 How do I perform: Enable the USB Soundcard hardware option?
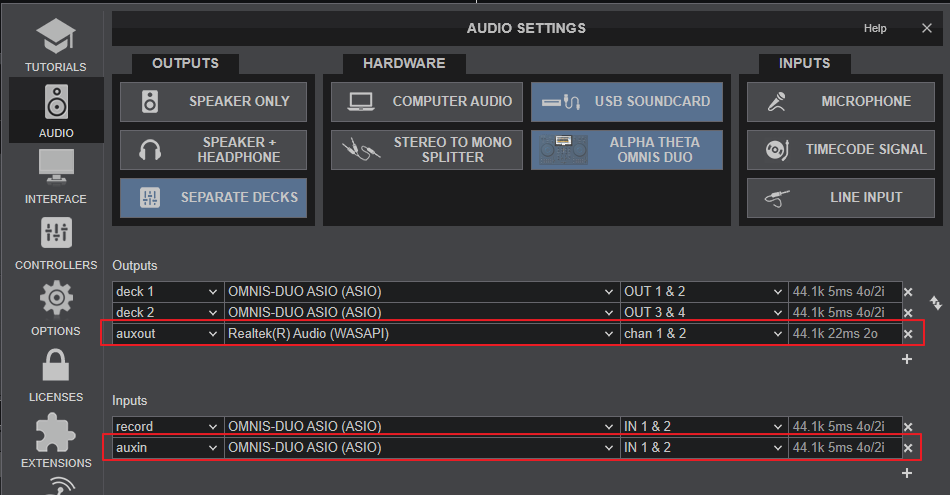(627, 101)
